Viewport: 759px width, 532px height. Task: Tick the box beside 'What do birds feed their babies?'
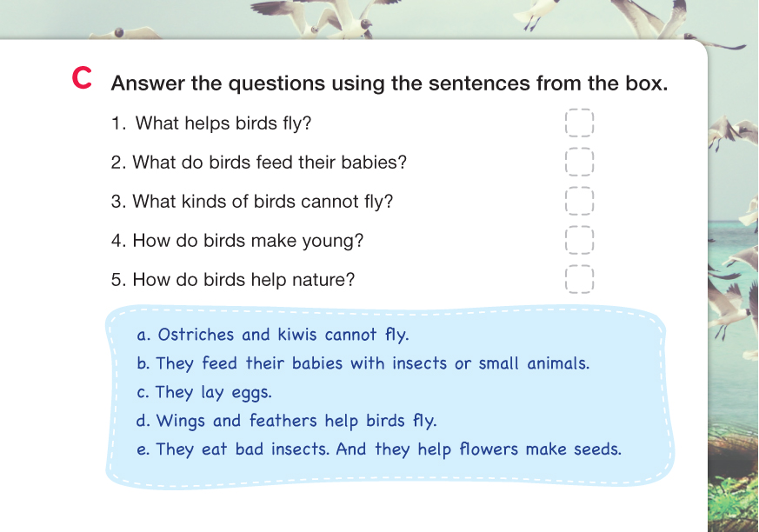click(x=579, y=163)
